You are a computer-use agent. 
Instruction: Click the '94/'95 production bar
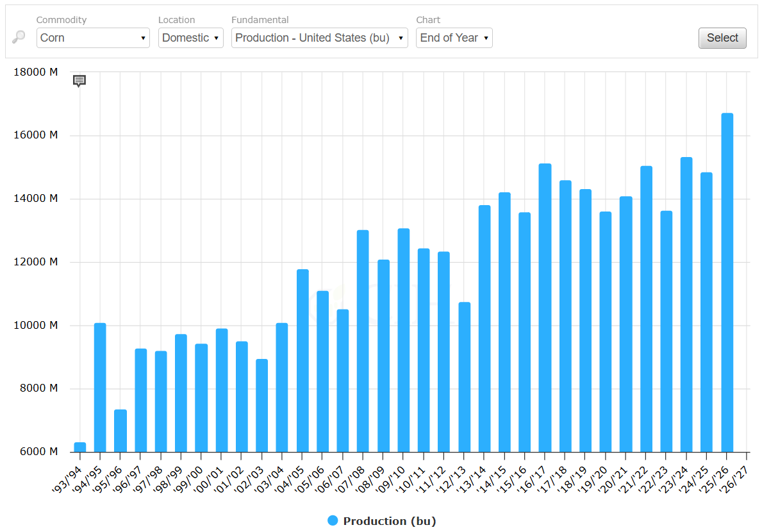coord(100,387)
